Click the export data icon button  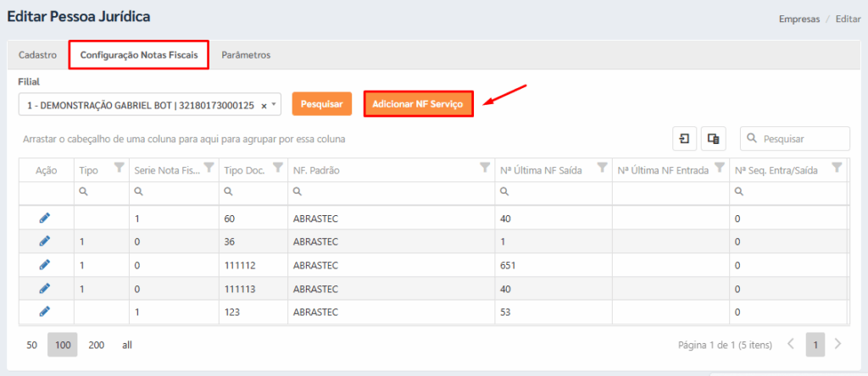(684, 139)
